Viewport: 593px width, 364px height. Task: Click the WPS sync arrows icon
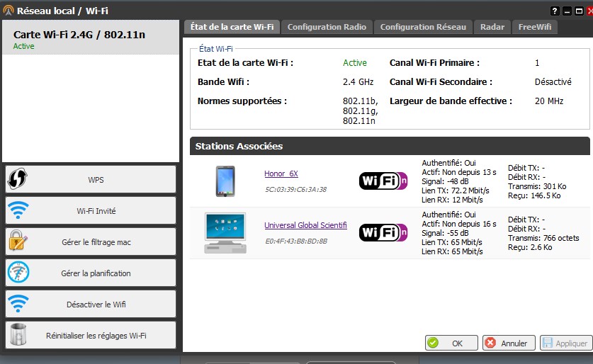tap(17, 179)
